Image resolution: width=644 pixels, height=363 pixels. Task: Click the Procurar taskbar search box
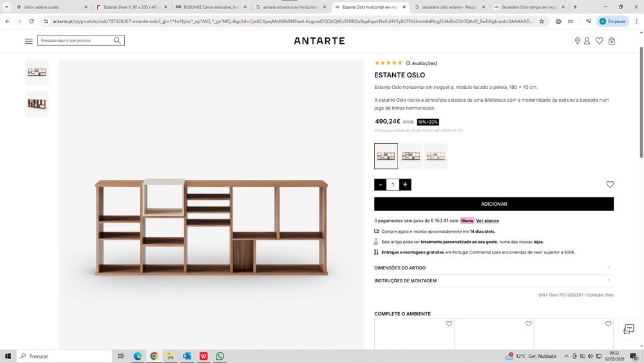click(x=64, y=356)
